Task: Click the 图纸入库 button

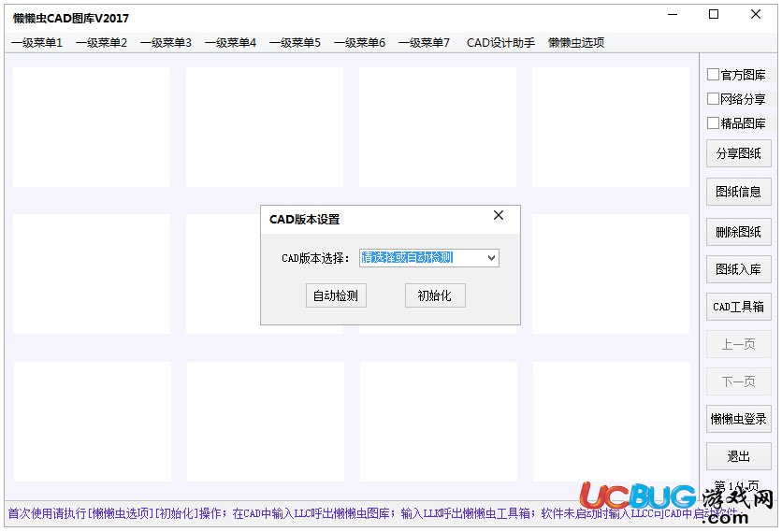Action: click(x=739, y=269)
